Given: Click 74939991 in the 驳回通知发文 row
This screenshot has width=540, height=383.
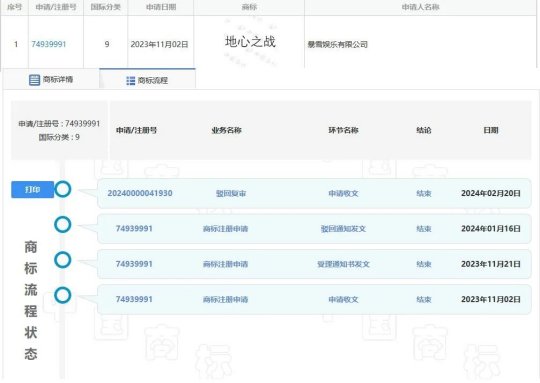Looking at the screenshot, I should pos(134,229).
